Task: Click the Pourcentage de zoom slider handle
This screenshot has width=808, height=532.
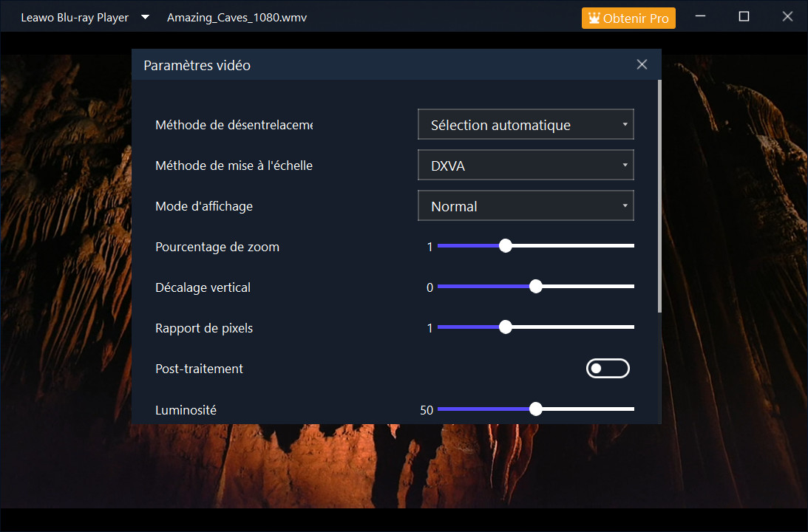Action: [506, 246]
